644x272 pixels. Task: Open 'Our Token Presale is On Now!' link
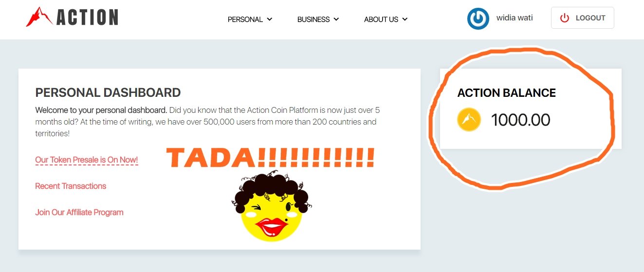(x=87, y=160)
